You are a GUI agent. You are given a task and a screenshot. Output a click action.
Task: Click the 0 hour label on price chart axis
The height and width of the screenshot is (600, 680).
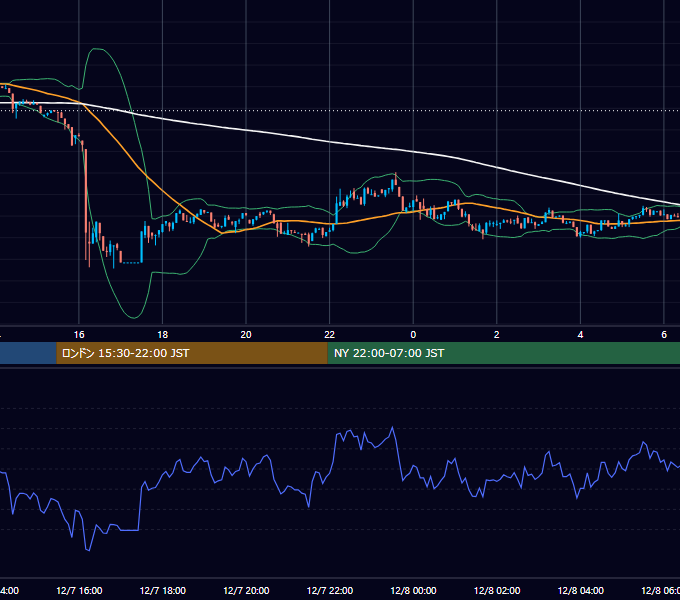point(413,335)
